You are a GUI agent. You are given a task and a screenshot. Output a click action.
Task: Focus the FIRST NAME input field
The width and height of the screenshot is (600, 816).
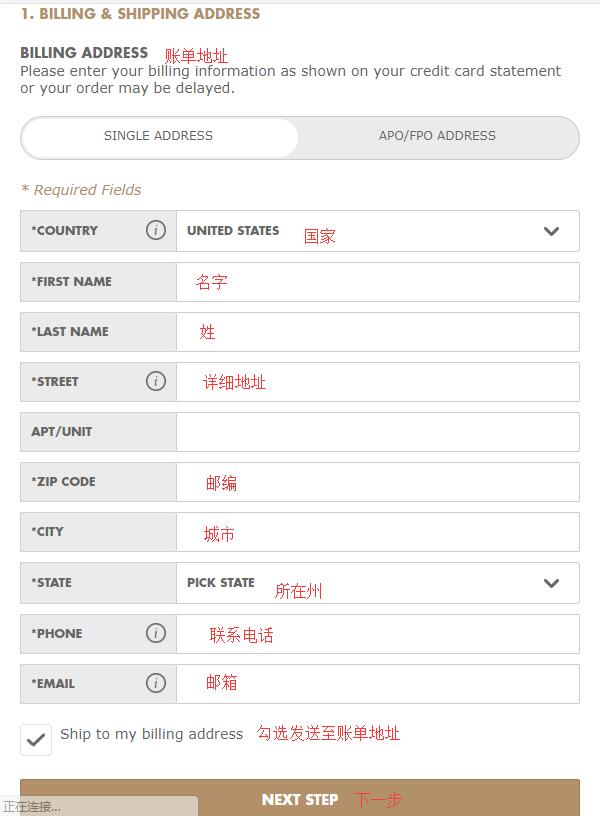click(x=378, y=282)
